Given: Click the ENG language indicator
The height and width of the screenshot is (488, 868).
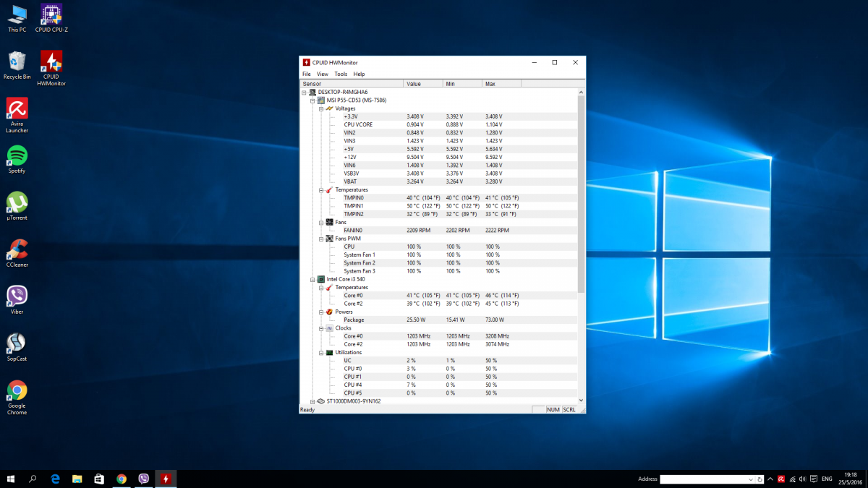Looking at the screenshot, I should 827,479.
